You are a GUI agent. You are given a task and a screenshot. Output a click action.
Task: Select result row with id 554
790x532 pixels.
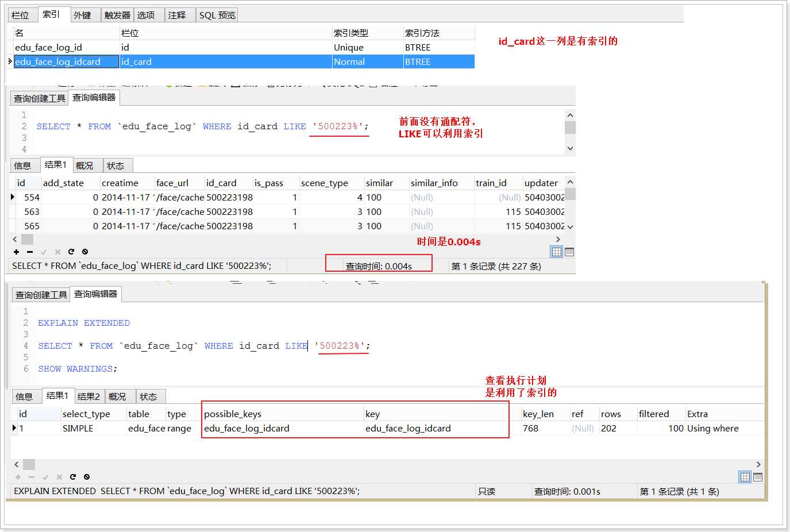click(x=287, y=197)
